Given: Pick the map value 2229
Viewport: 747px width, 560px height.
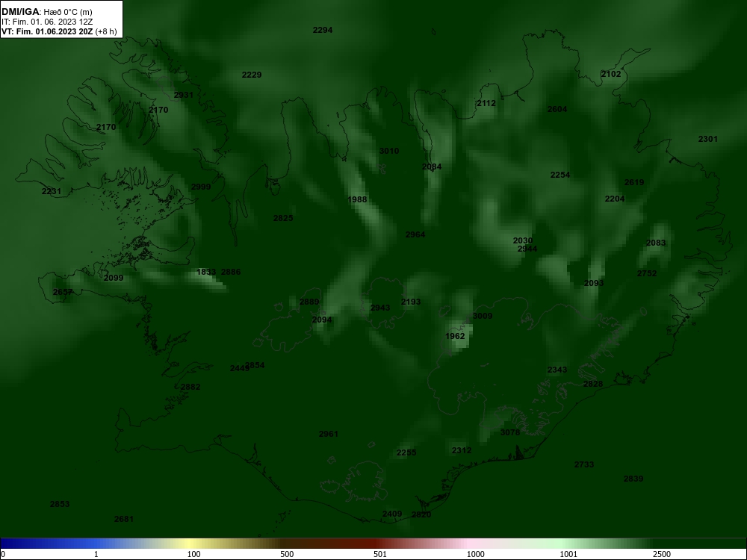Looking at the screenshot, I should (x=252, y=75).
